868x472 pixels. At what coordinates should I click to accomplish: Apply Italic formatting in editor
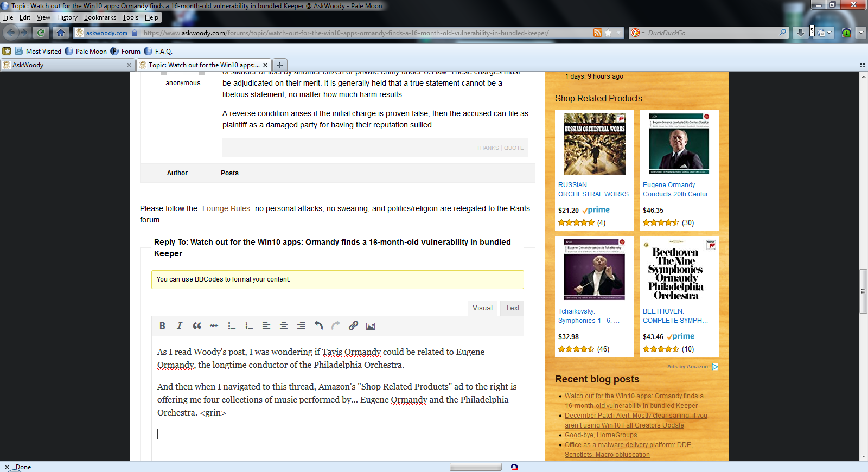[x=180, y=326]
